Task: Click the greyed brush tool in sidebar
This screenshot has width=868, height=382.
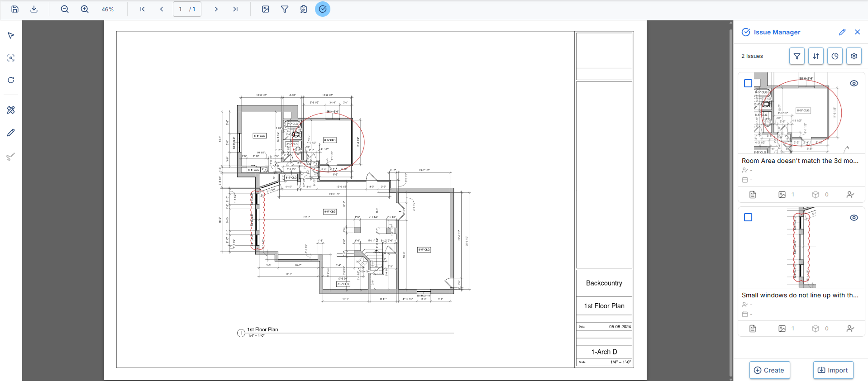Action: coord(11,157)
